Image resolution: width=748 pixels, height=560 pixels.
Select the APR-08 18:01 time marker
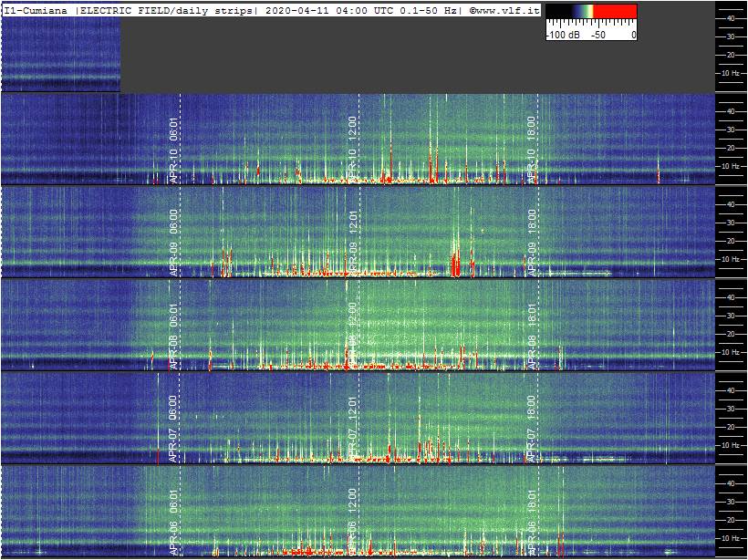[x=532, y=336]
